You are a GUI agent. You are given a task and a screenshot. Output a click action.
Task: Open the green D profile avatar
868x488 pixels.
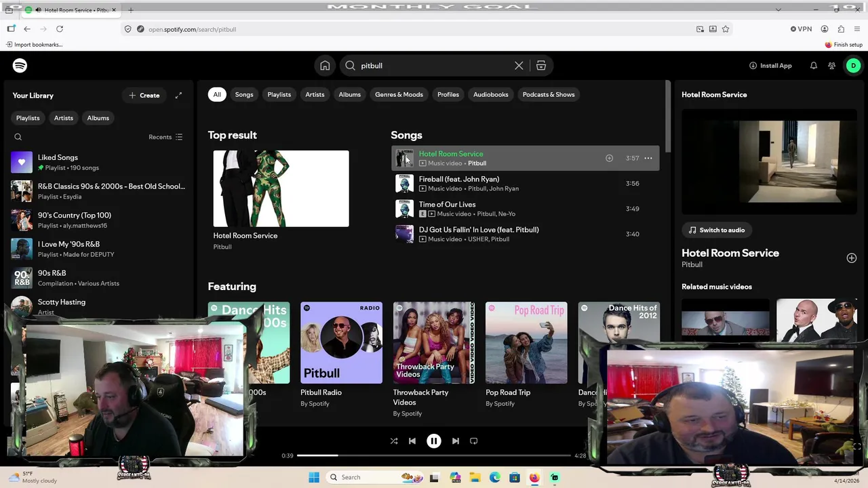[853, 66]
